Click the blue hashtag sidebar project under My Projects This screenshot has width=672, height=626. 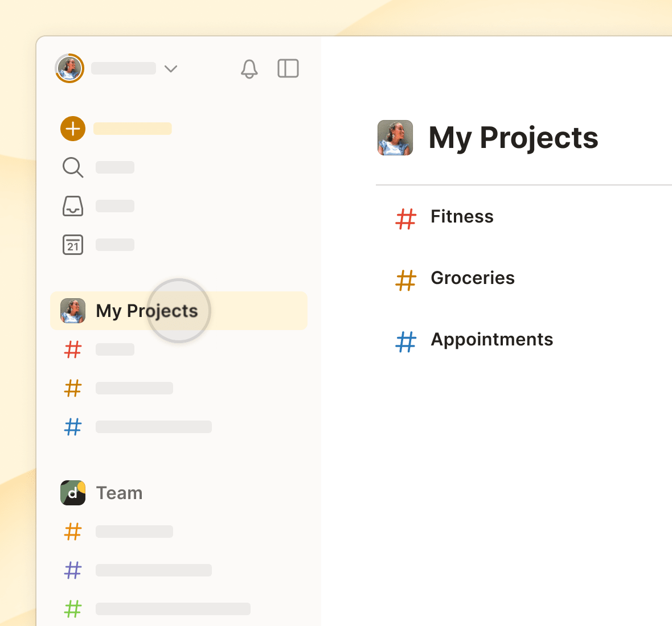click(73, 427)
